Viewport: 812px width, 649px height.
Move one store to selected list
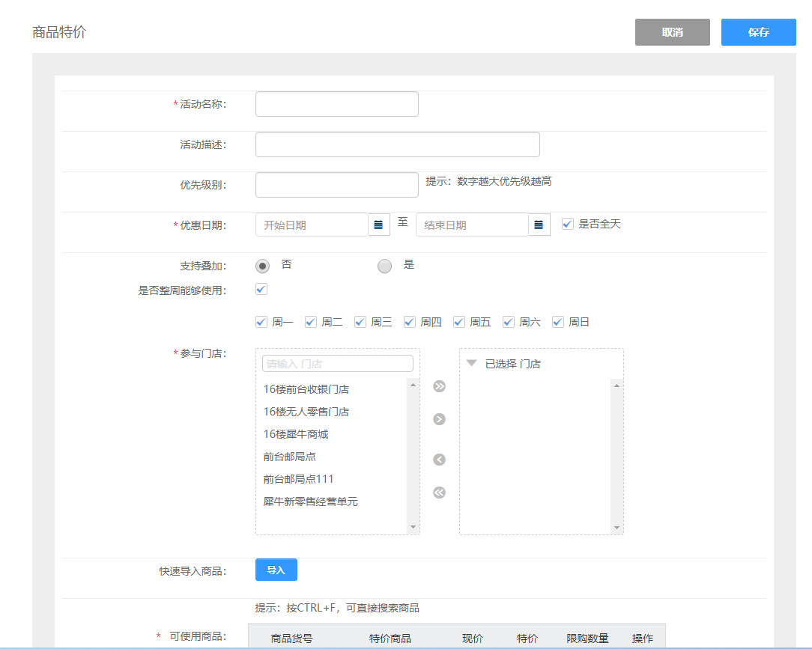click(x=439, y=419)
